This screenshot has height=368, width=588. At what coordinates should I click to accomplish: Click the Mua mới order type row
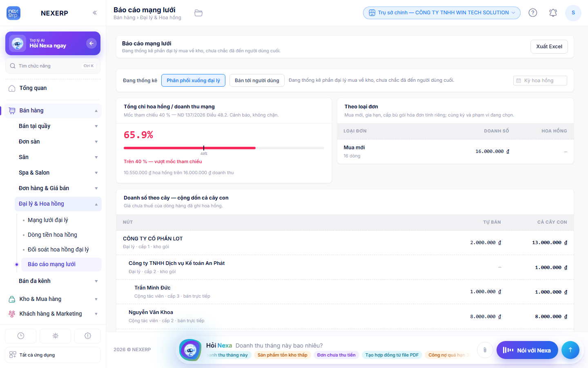coord(455,152)
